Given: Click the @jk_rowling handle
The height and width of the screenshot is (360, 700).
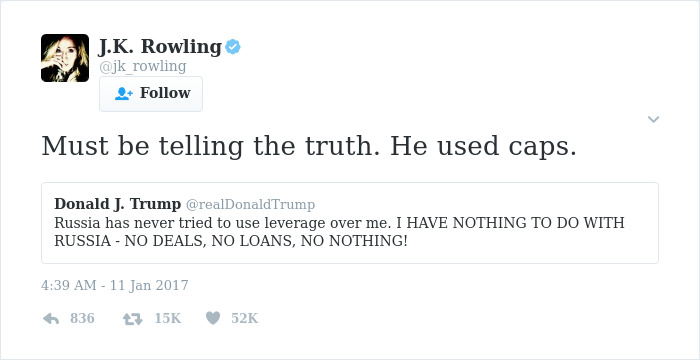Looking at the screenshot, I should 142,67.
